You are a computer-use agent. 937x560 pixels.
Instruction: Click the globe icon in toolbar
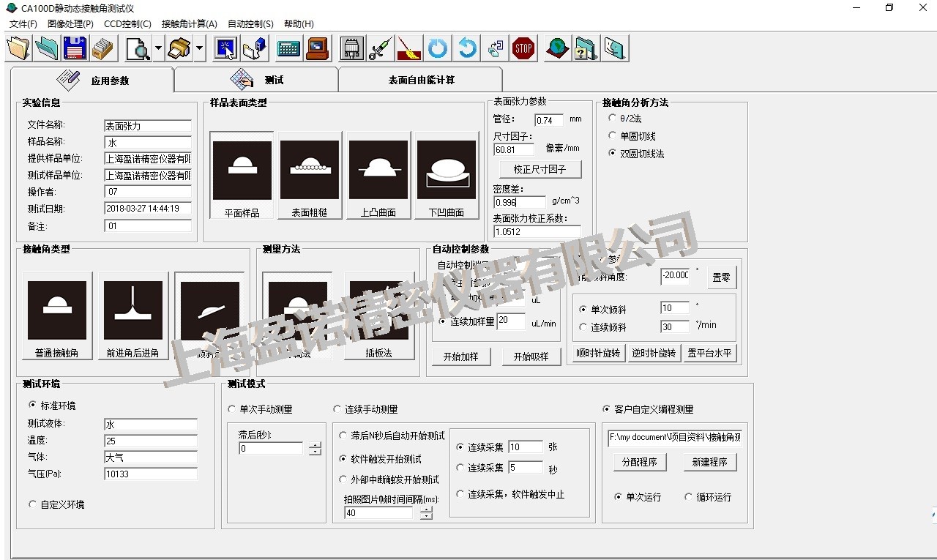(557, 48)
